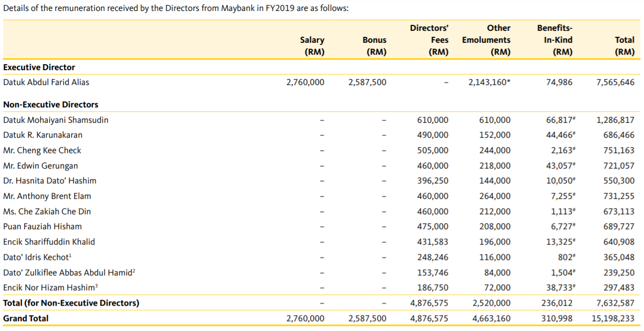The width and height of the screenshot is (644, 331).
Task: Click other emoluments 244,000
Action: (x=495, y=150)
